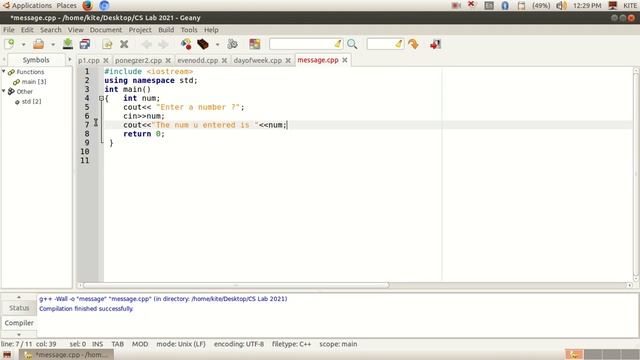640x360 pixels.
Task: Open the Project menu
Action: [140, 30]
